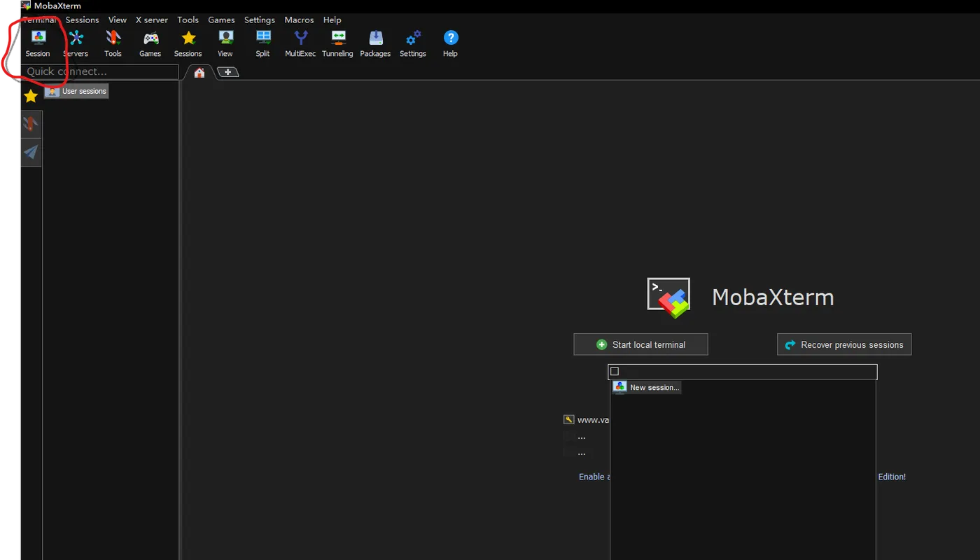Image resolution: width=980 pixels, height=560 pixels.
Task: Open the View menu
Action: point(118,20)
